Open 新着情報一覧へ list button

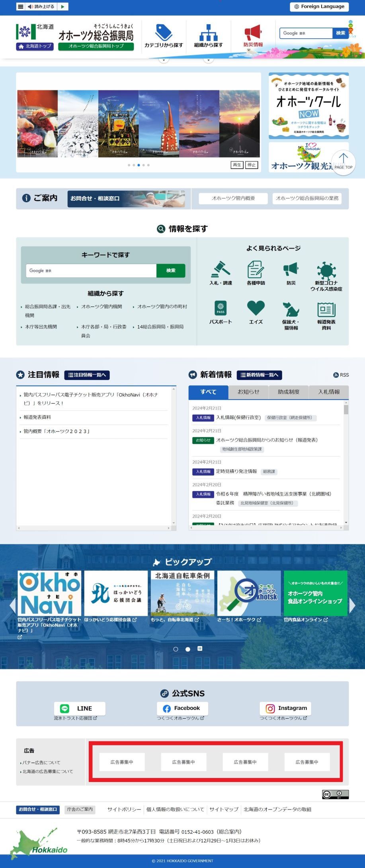(260, 375)
